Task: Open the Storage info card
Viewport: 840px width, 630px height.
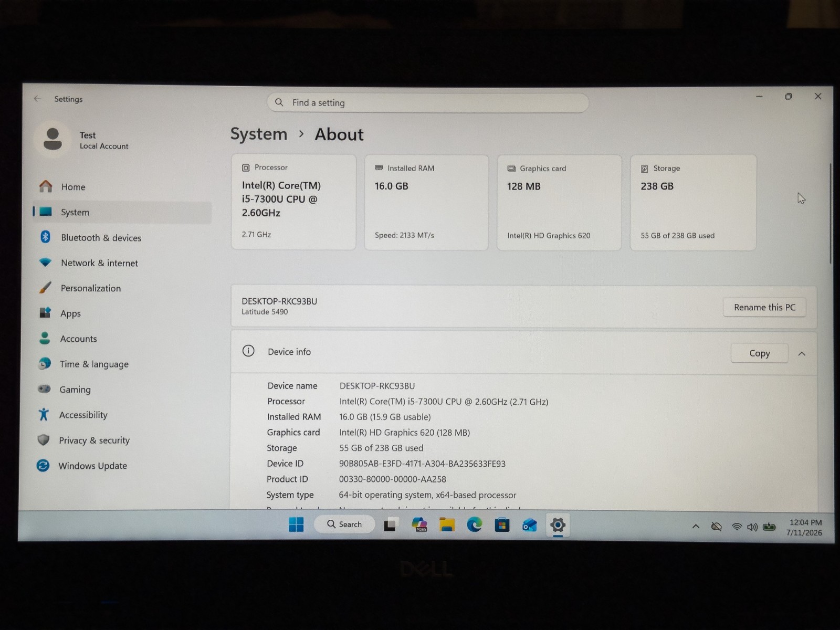Action: coord(693,203)
